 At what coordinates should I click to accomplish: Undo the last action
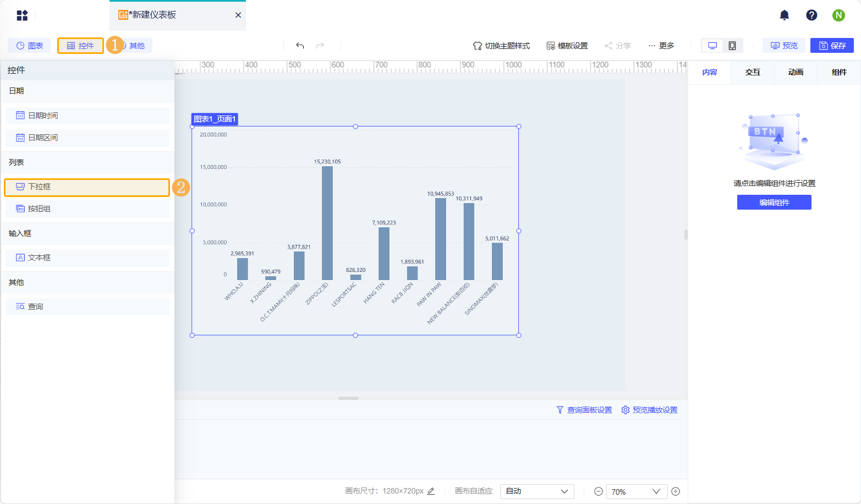(x=300, y=46)
